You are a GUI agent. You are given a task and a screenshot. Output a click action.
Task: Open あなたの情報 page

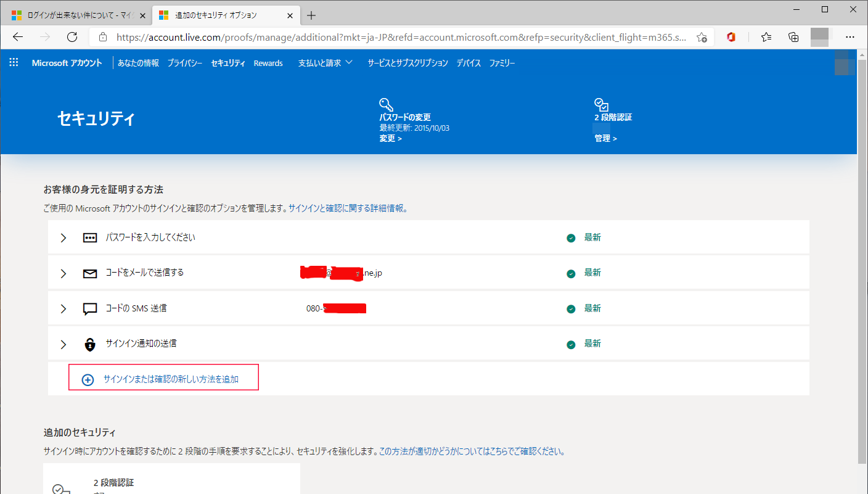coord(138,63)
